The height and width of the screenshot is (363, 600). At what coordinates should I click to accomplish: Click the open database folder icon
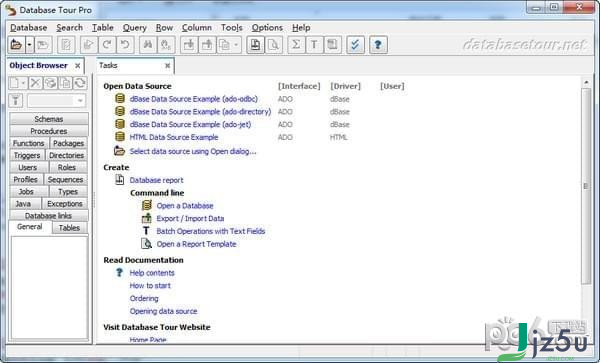click(16, 45)
